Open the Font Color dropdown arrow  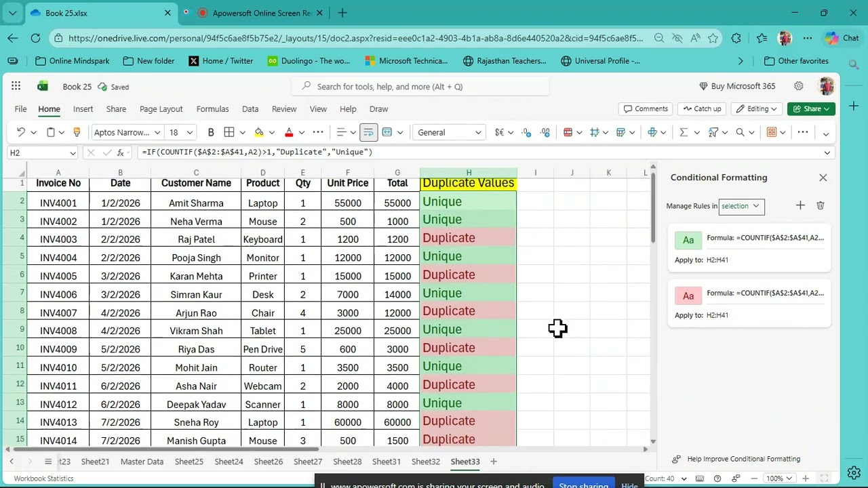click(x=302, y=132)
